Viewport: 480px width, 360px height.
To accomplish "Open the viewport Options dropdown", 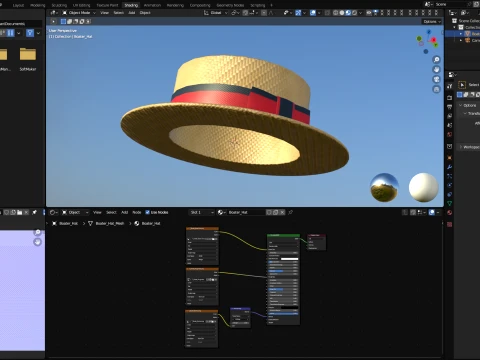I will (x=432, y=21).
